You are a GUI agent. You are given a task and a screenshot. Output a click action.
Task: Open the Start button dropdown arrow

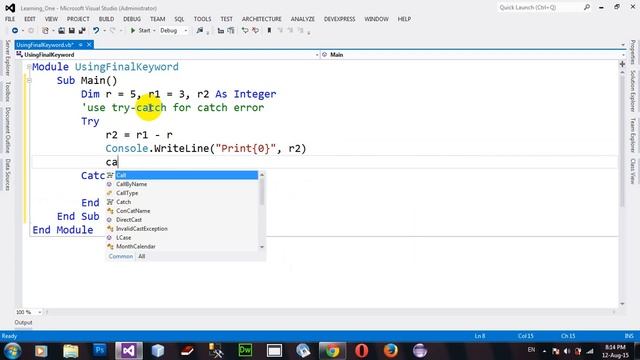(154, 31)
